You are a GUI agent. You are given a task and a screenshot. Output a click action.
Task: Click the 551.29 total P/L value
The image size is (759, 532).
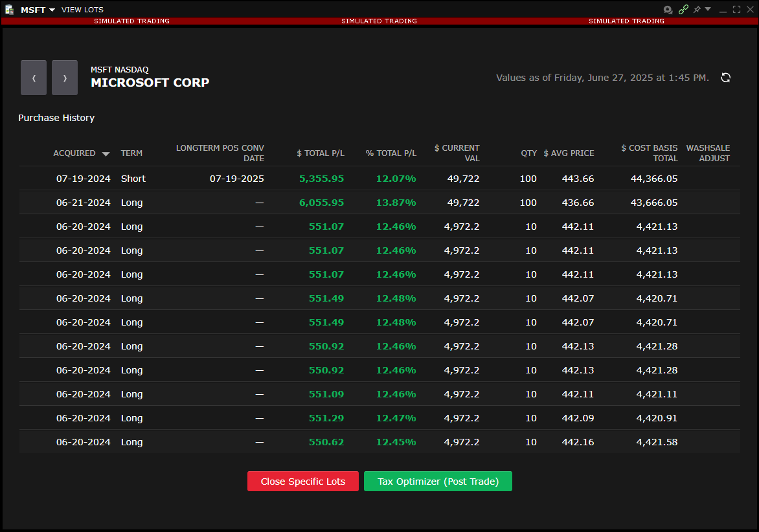pos(326,418)
